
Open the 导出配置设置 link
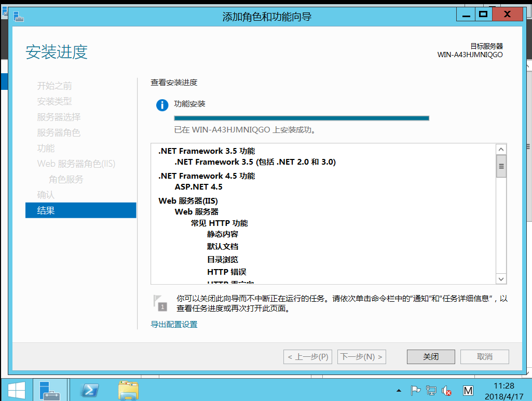tap(174, 325)
